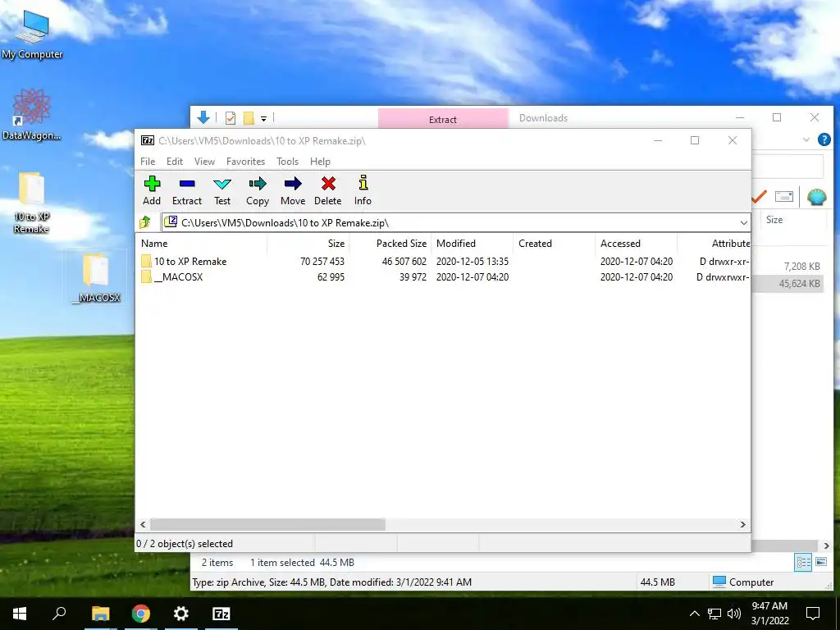Click the horizontal scrollbar right arrow

coord(743,524)
